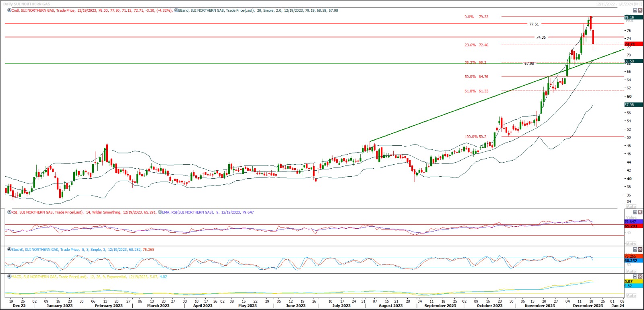Click the clock icon beside BBand legend
Image resolution: width=644 pixels, height=310 pixels.
click(x=176, y=10)
